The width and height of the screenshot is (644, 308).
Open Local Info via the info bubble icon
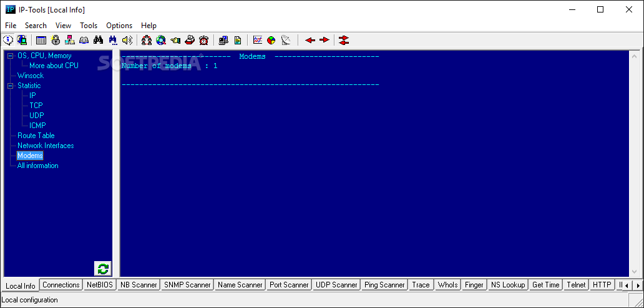click(8, 40)
